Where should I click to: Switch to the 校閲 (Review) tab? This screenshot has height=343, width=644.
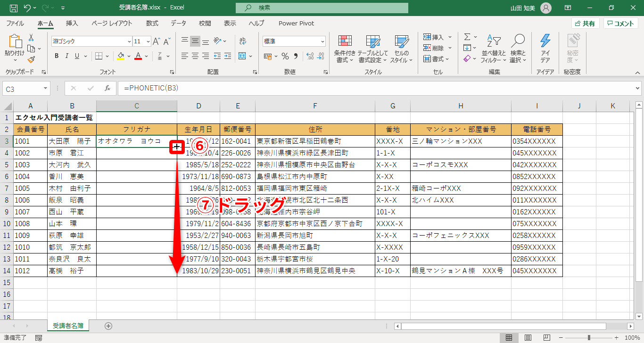click(205, 23)
